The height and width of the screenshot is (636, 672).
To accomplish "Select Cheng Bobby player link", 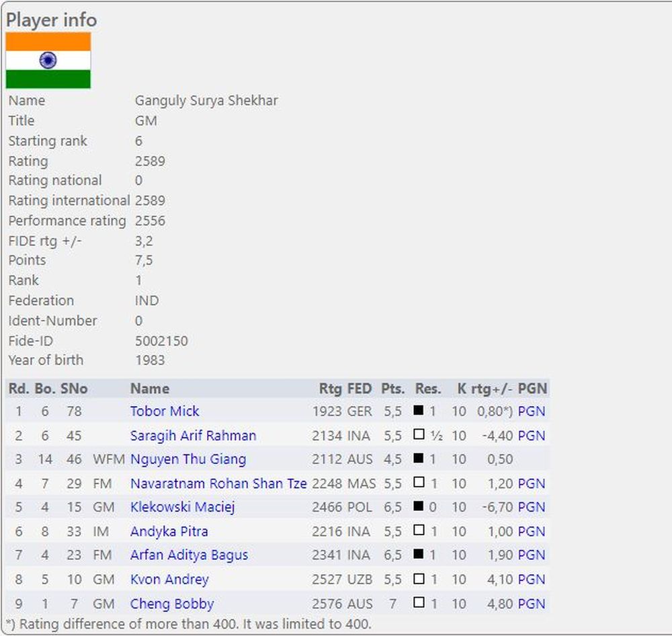I will tap(172, 604).
